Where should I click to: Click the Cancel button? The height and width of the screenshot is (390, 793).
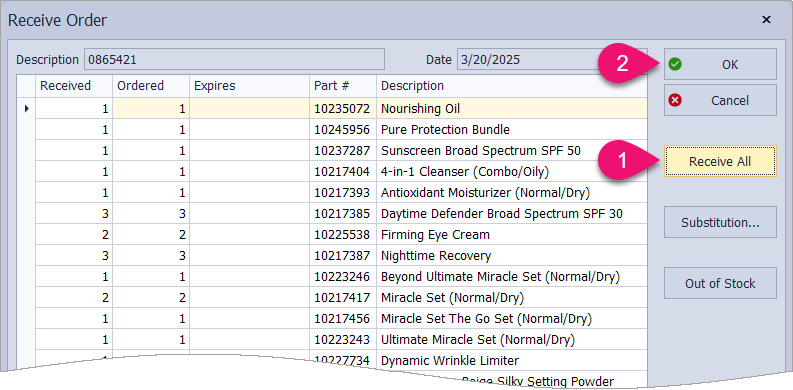point(720,100)
